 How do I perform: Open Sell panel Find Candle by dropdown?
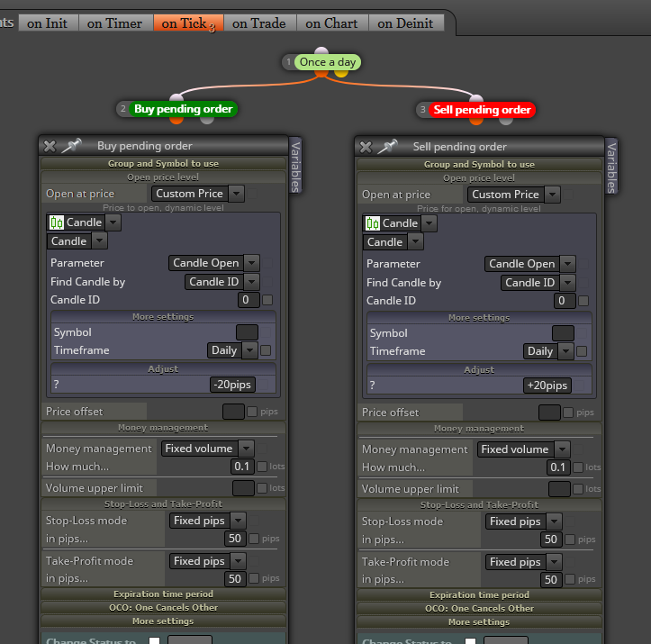click(x=538, y=283)
